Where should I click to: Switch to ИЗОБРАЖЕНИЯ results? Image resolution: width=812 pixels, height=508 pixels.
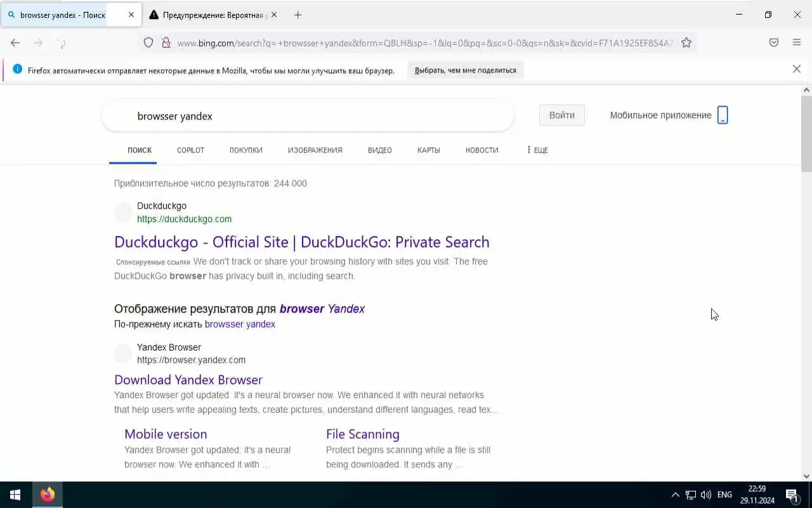coord(315,150)
